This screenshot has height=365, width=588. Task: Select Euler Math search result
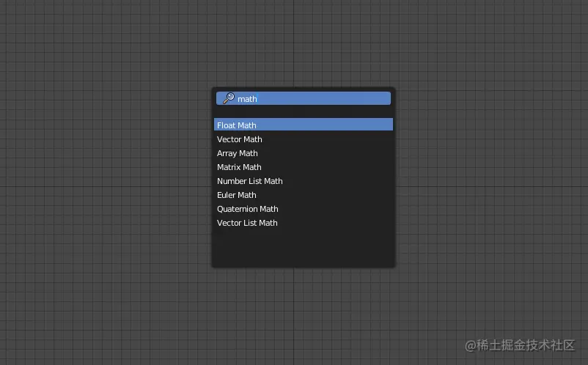[x=304, y=194]
